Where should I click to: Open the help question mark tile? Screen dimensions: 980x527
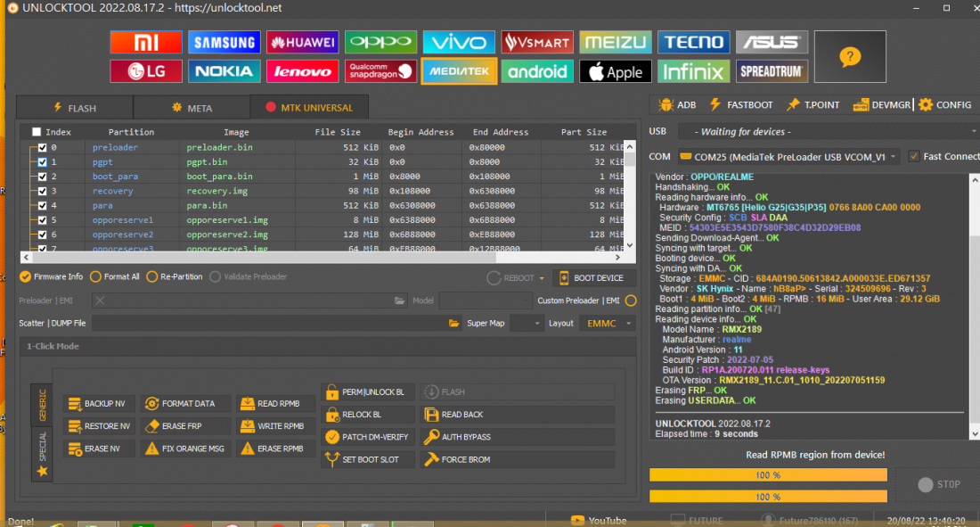point(850,56)
